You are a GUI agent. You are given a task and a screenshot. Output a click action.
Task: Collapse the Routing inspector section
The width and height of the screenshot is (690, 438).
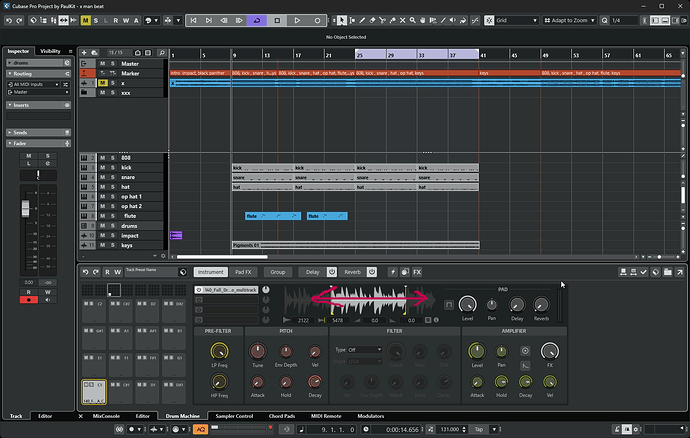(38, 74)
